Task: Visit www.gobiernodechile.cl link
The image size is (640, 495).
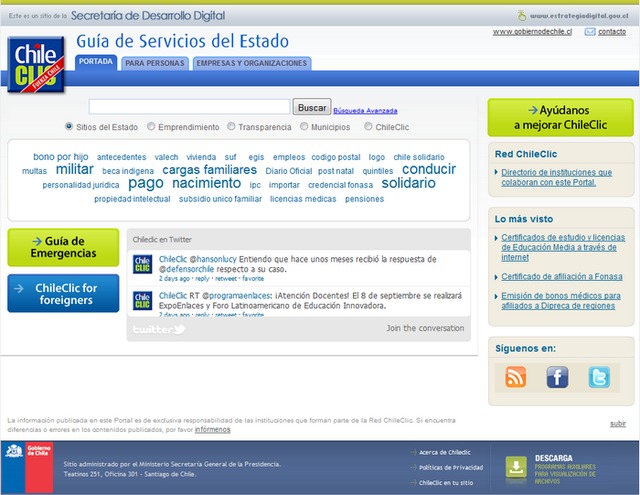Action: (x=532, y=32)
